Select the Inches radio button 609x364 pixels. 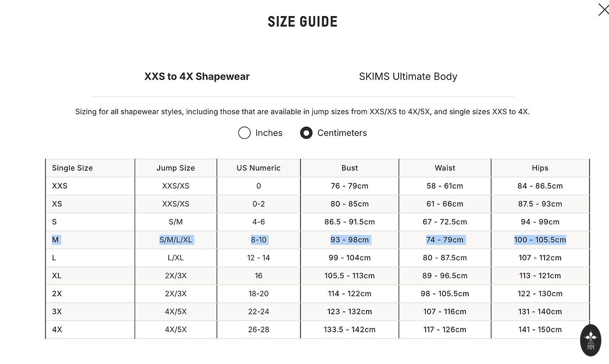tap(245, 133)
